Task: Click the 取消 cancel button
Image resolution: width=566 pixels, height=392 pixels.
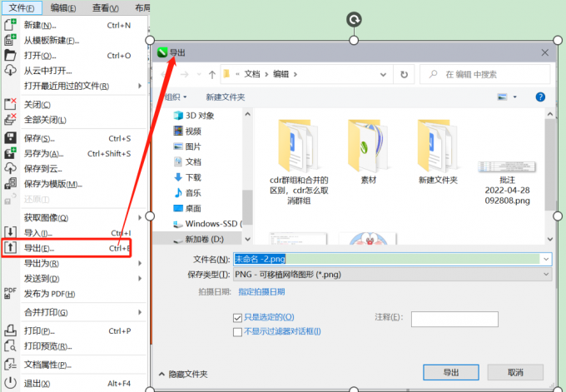Action: [x=515, y=373]
